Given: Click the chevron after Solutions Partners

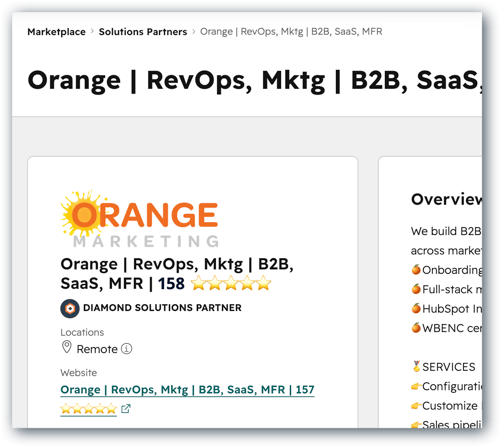Looking at the screenshot, I should click(x=194, y=32).
